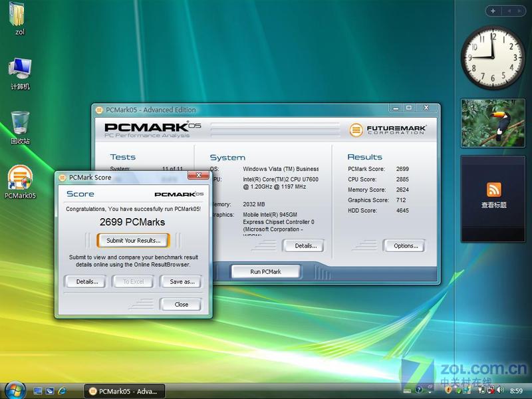Click the analog clock gadget
Viewport: 532px width, 399px height.
point(493,57)
